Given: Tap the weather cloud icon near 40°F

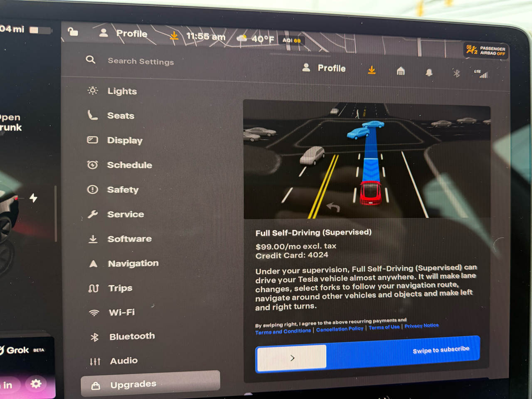Looking at the screenshot, I should pos(242,38).
